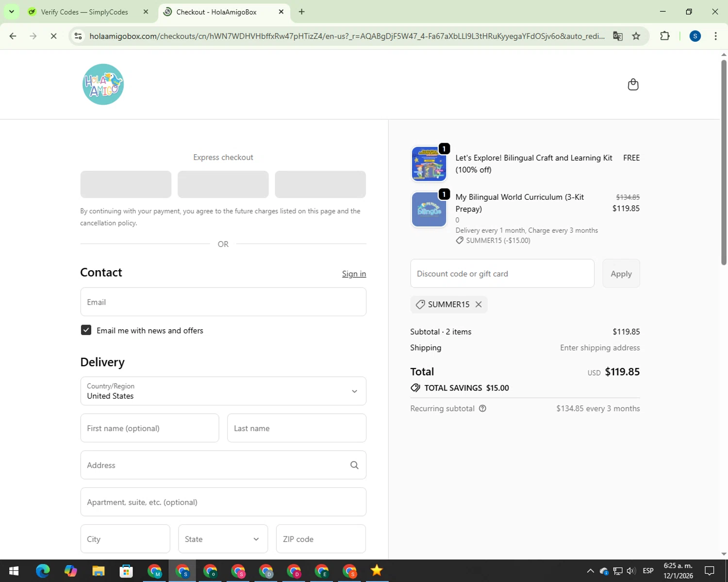728x582 pixels.
Task: Stop loading the page
Action: click(x=53, y=36)
